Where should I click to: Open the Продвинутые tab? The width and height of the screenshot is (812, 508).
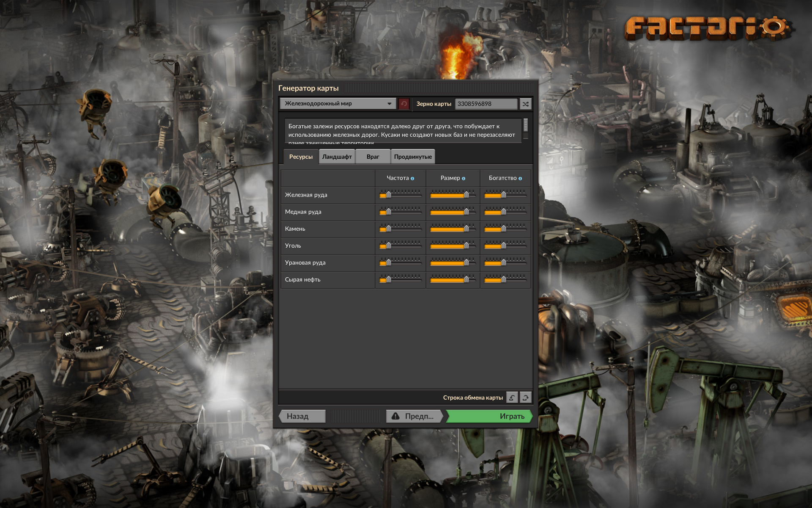(x=413, y=157)
